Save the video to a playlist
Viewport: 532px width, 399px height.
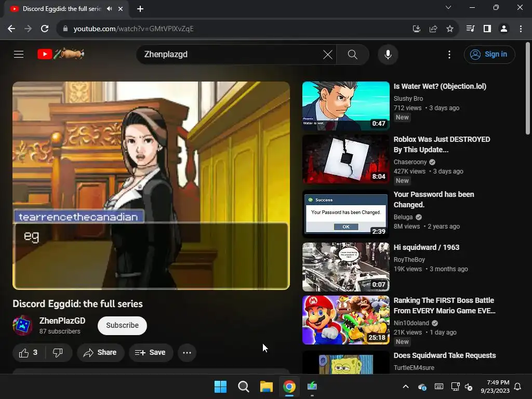tap(151, 353)
